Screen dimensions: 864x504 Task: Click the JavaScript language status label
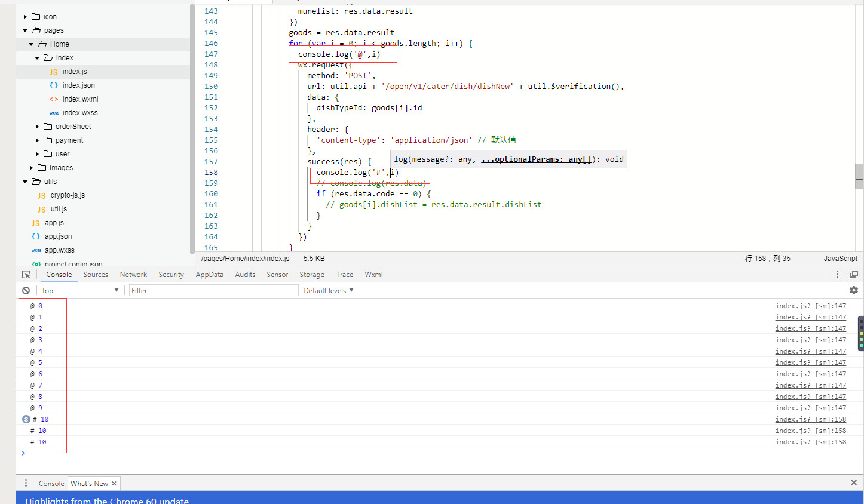tap(840, 259)
